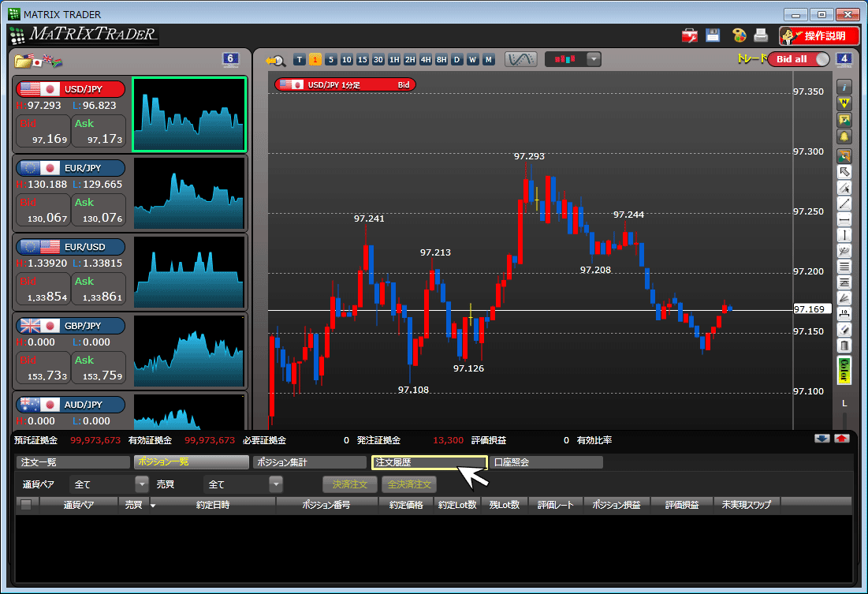This screenshot has width=868, height=594.
Task: Switch chart to Weekly (W) timeframe
Action: coord(473,59)
